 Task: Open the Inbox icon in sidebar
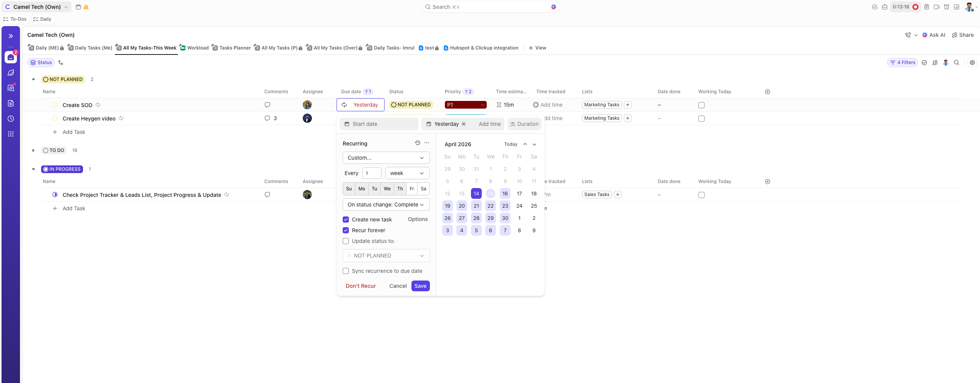[x=11, y=57]
